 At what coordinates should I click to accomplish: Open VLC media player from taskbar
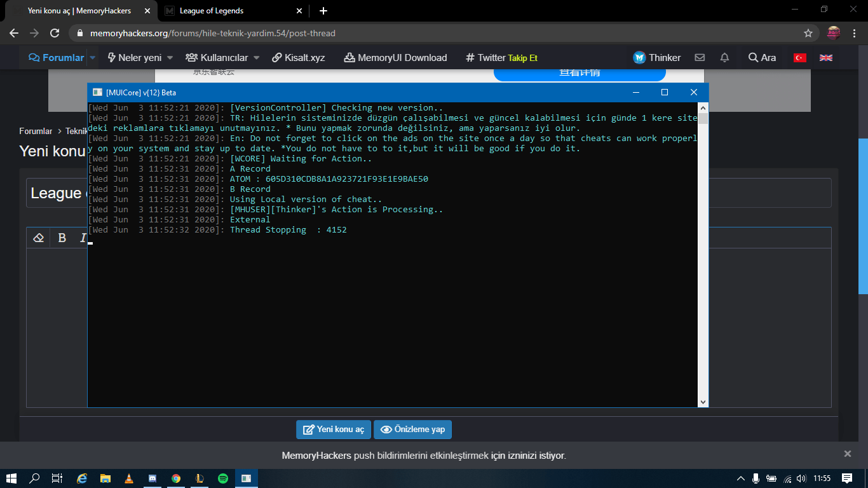pyautogui.click(x=129, y=478)
